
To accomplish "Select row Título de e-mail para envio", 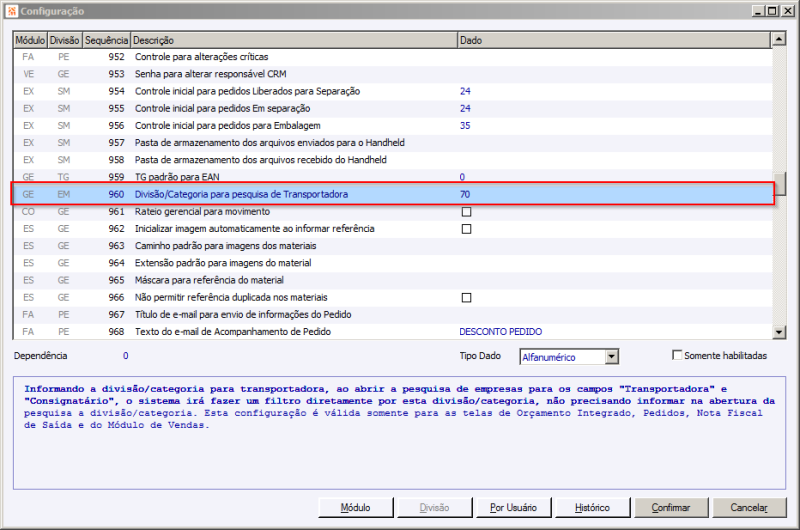I will [x=392, y=315].
